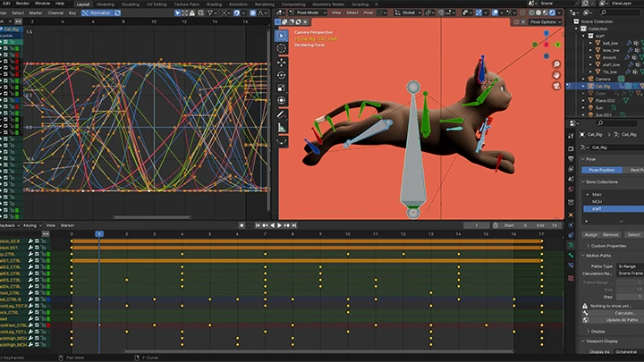Select the Move tool in viewport toolbar
Screen dimensions: 644x362
click(x=282, y=63)
